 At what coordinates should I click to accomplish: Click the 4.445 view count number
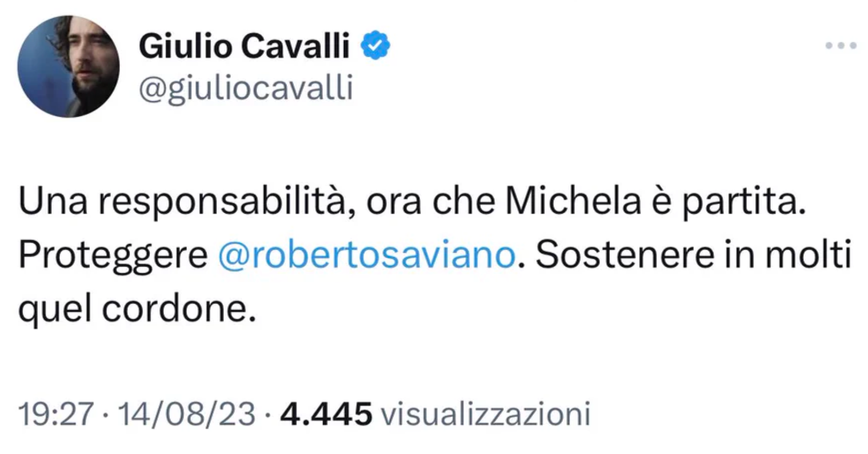[x=326, y=414]
